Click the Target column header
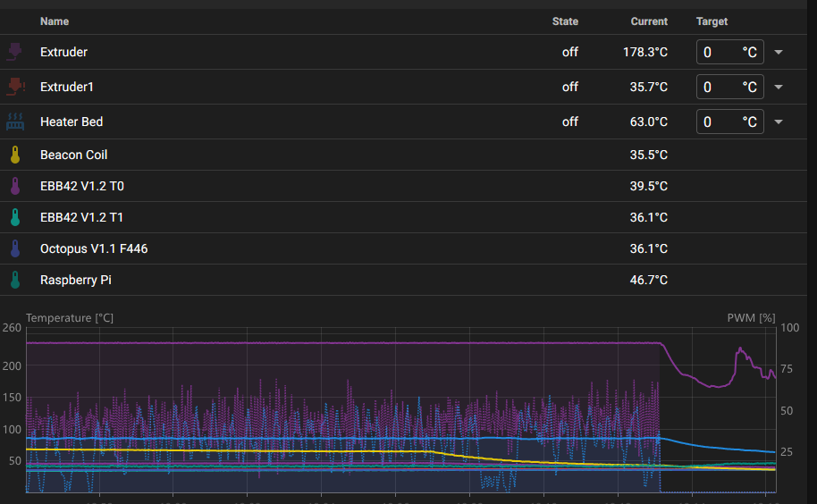This screenshot has width=817, height=504. [712, 21]
